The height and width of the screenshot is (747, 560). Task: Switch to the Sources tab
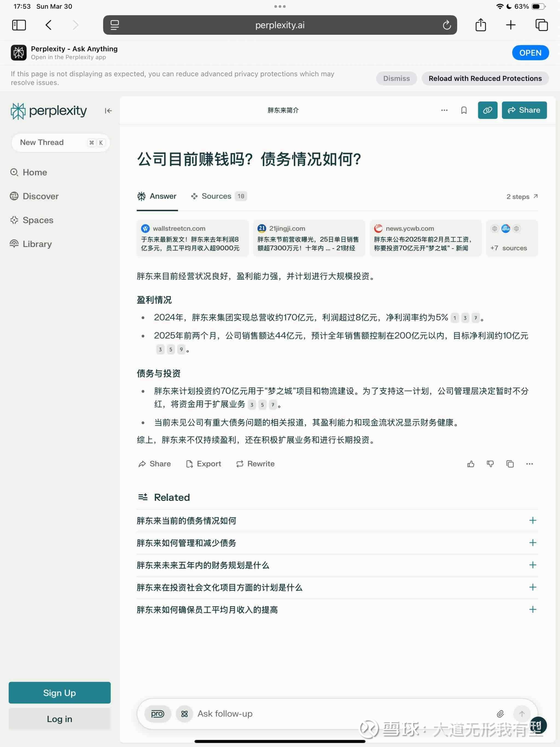[219, 196]
